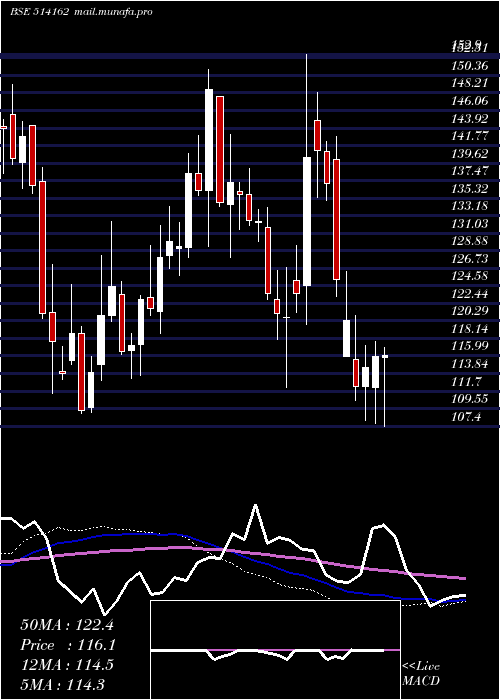Click the 'Price : 116.1' readout
Viewport: 500px width, 700px height.
click(x=68, y=645)
